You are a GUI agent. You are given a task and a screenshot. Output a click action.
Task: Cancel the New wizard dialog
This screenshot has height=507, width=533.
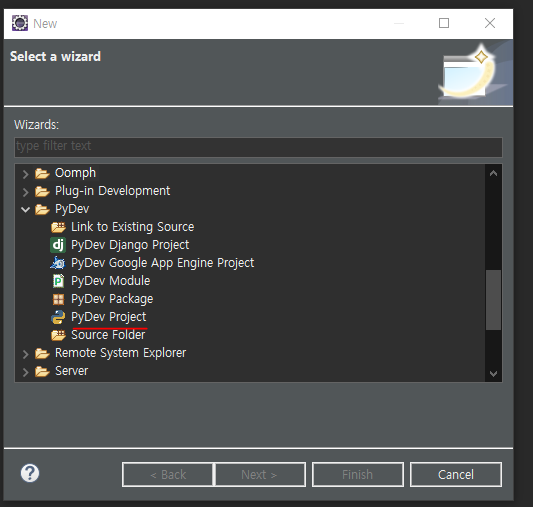point(455,474)
